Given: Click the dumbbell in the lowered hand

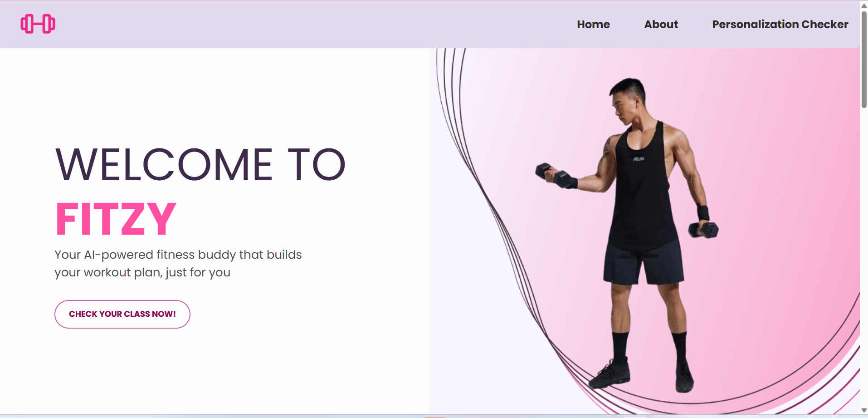Looking at the screenshot, I should click(x=703, y=230).
